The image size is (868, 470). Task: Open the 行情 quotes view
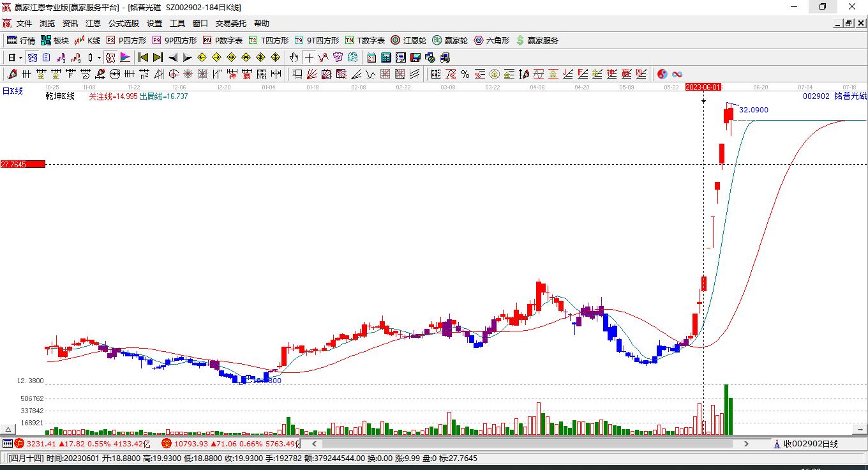[x=21, y=40]
